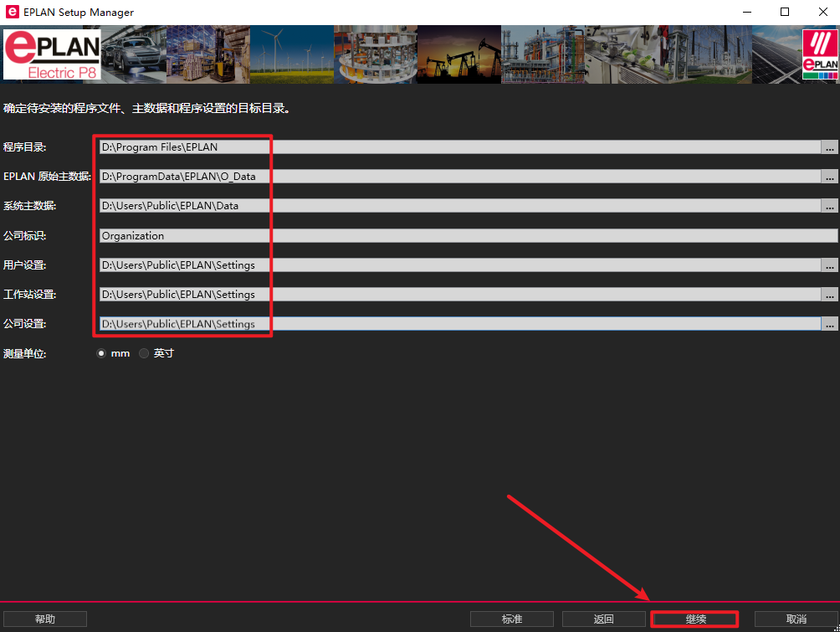This screenshot has height=632, width=840.
Task: Go back with the 返回 button
Action: [x=603, y=619]
